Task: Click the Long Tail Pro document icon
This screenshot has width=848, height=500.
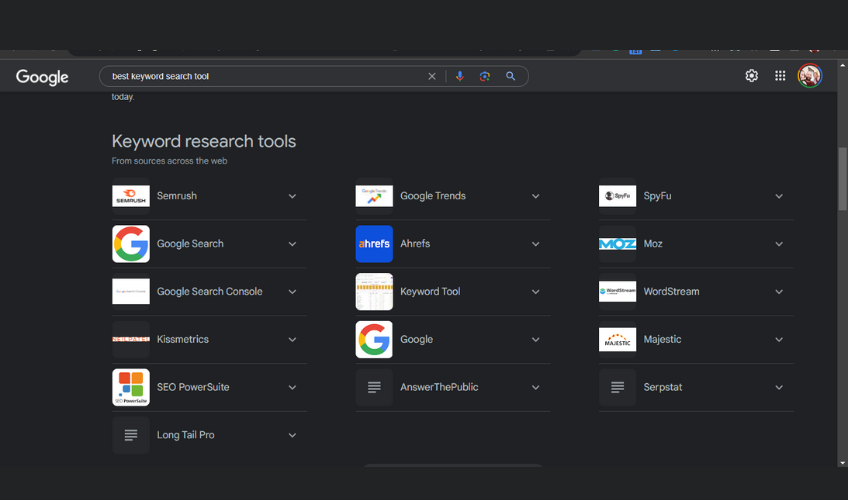Action: click(x=131, y=435)
